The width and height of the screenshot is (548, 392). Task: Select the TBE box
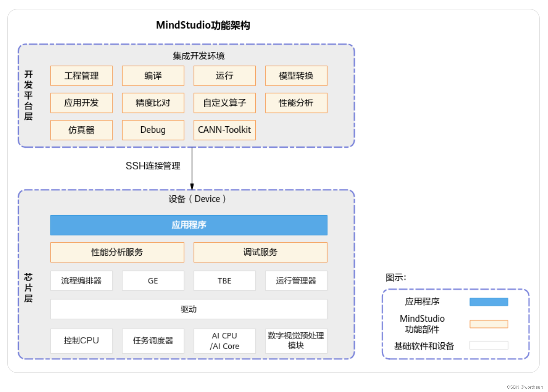[225, 281]
